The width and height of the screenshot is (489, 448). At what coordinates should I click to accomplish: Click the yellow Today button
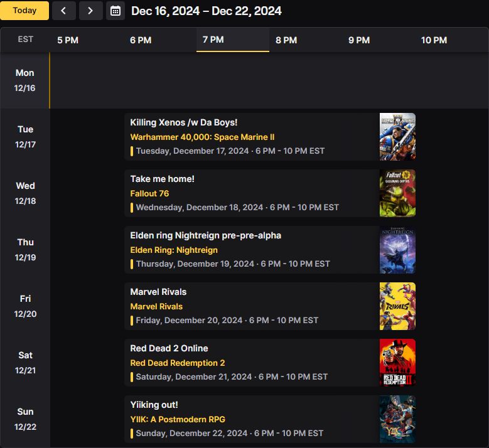[24, 11]
